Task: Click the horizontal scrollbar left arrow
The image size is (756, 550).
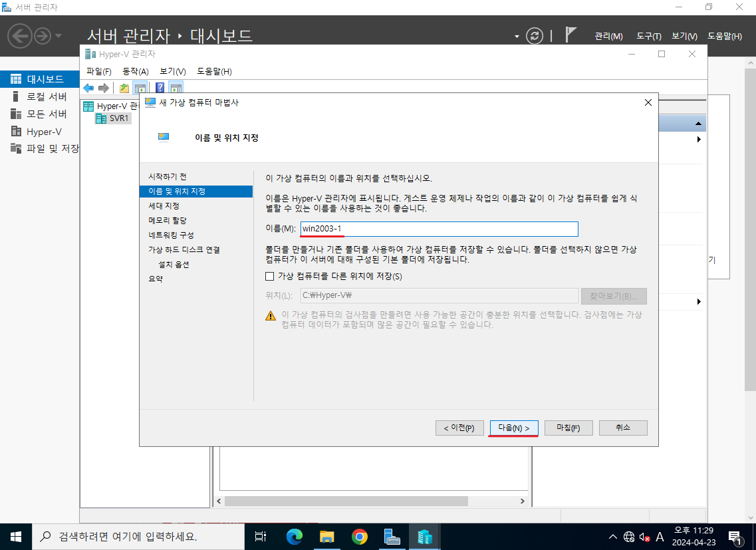Action: (x=219, y=501)
